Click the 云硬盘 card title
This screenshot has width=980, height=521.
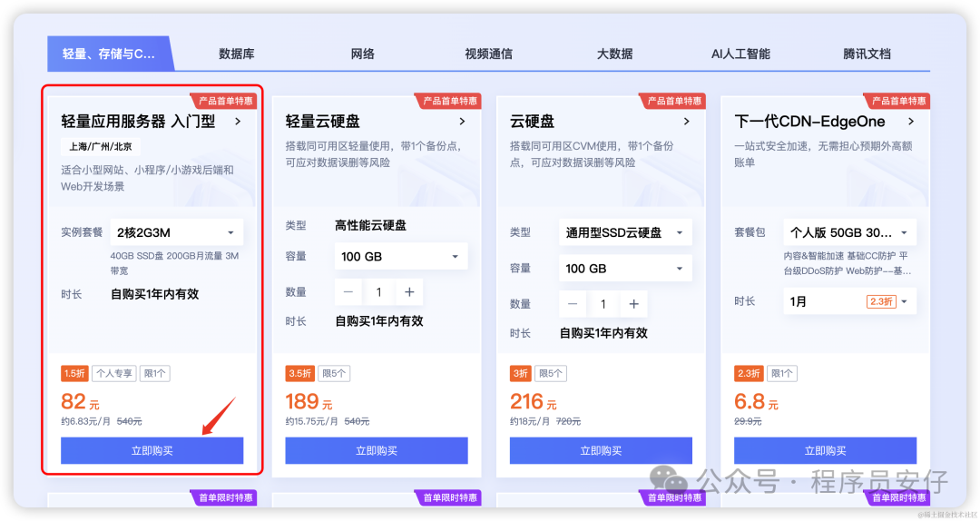[532, 122]
